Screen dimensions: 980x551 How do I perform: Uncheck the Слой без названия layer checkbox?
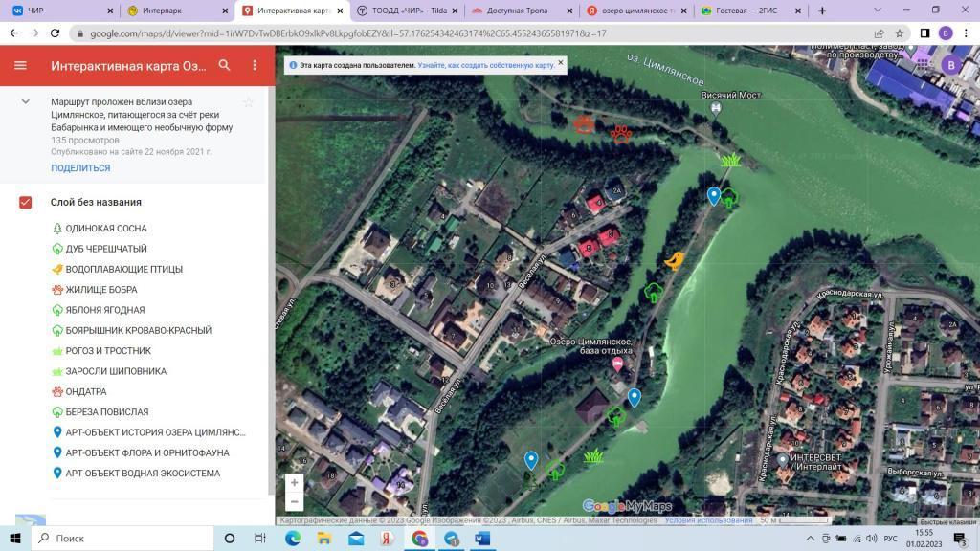(x=26, y=202)
